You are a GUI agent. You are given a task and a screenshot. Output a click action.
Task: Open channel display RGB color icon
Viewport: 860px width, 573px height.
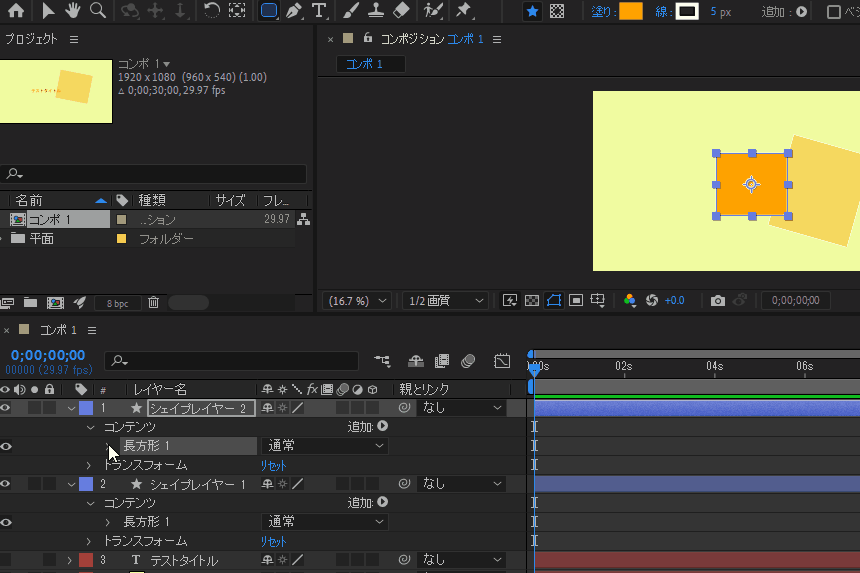[630, 300]
